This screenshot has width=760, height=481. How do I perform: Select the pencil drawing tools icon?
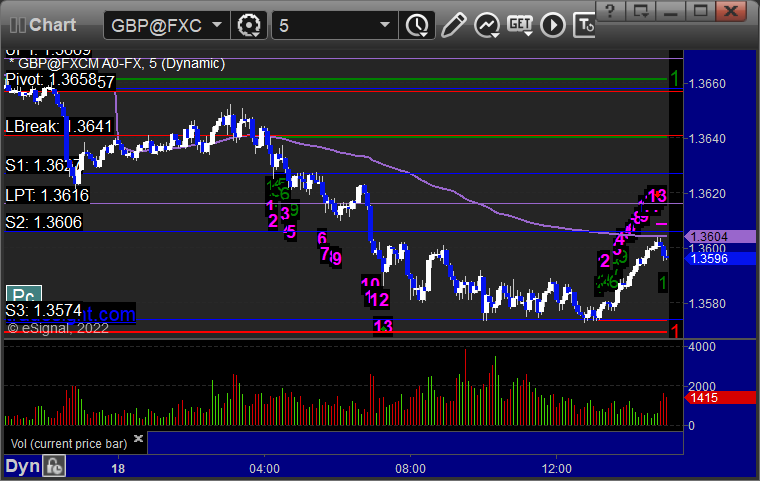point(454,25)
